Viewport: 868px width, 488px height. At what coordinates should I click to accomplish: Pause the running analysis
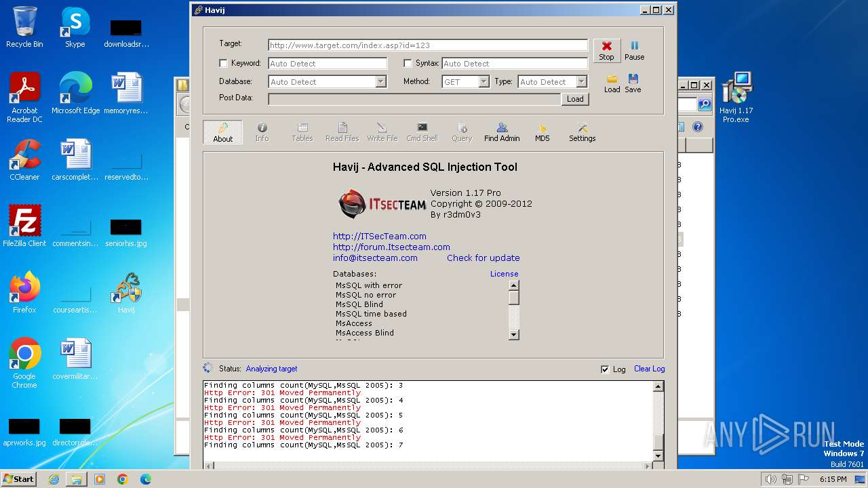tap(634, 50)
